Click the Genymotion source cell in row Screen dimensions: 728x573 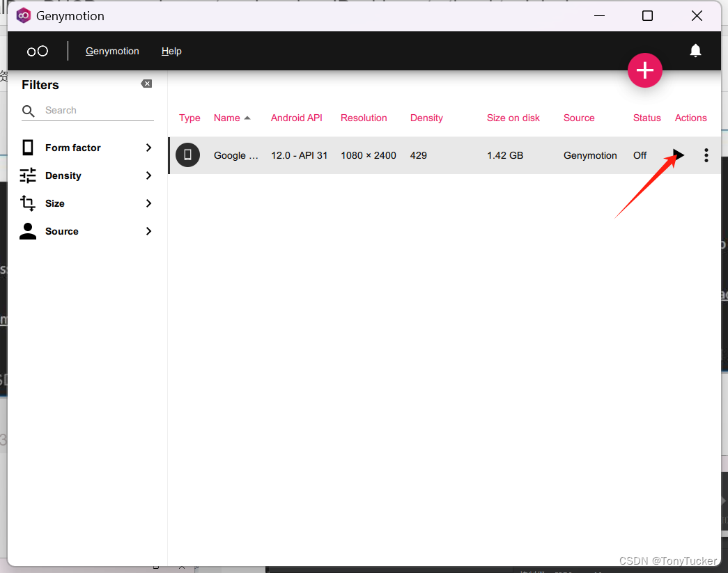click(590, 155)
